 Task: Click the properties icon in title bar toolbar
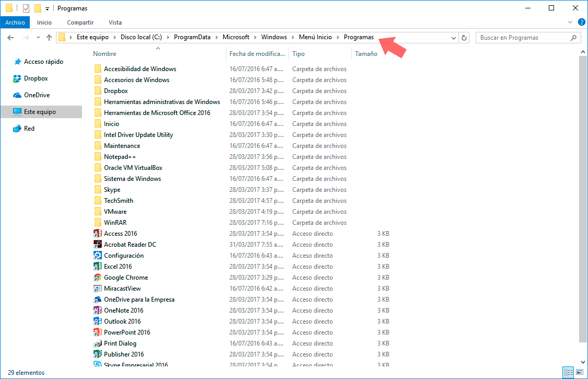(x=26, y=8)
